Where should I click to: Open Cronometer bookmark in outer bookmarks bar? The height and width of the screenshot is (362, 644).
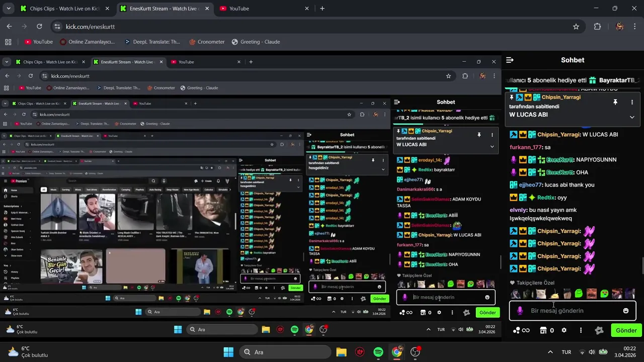[207, 42]
